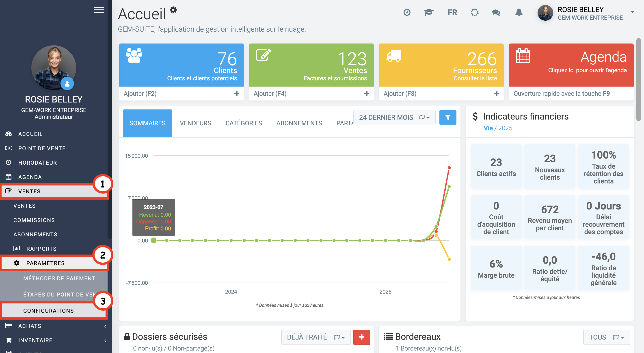The width and height of the screenshot is (644, 353).
Task: Click the blue chart filter funnel button
Action: click(447, 117)
